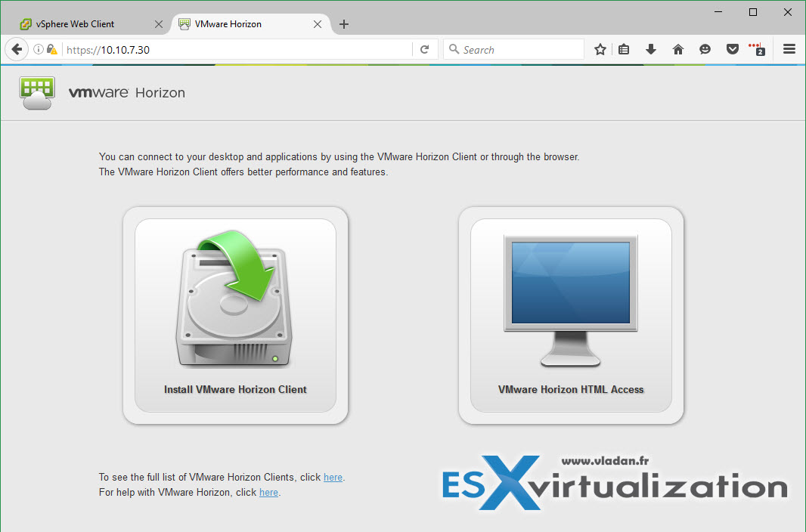Screen dimensions: 806x532
Task: Open the site information icon
Action: 38,49
